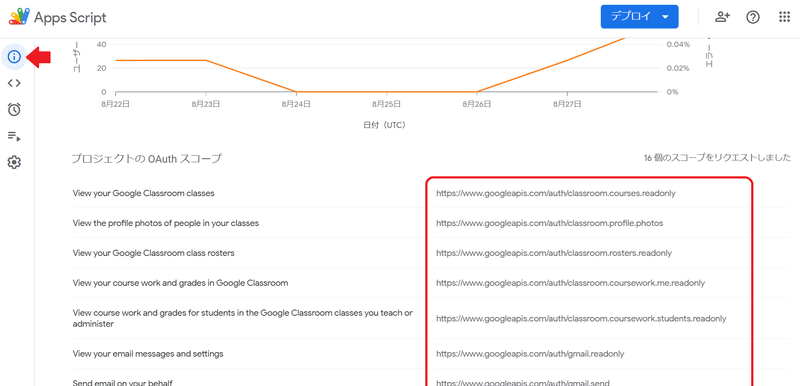This screenshot has width=800, height=386.
Task: Click the 8月22日 chart axis label
Action: pyautogui.click(x=116, y=104)
